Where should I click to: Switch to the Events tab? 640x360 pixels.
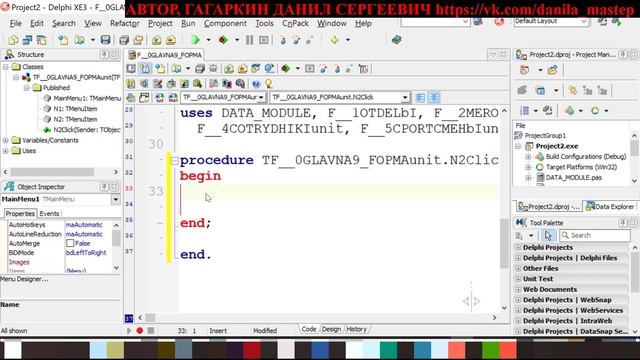tap(49, 213)
